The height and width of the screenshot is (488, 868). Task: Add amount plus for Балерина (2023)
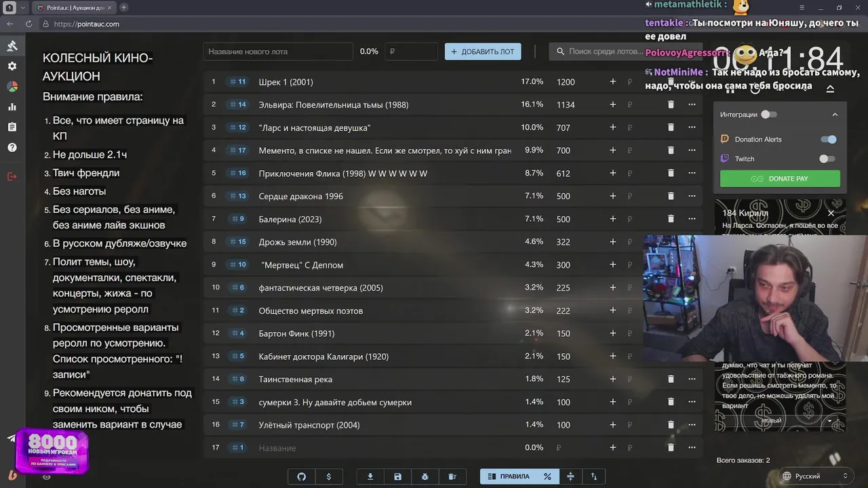(x=612, y=219)
